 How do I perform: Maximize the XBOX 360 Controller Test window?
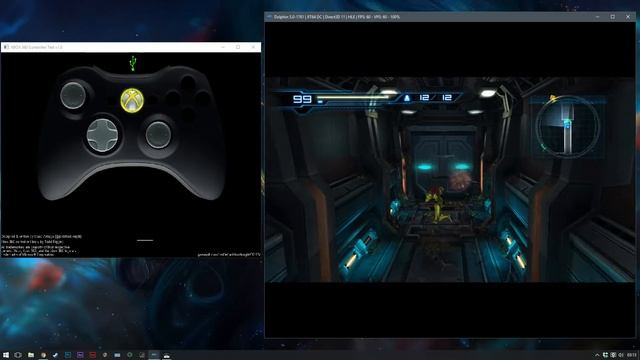pyautogui.click(x=238, y=47)
